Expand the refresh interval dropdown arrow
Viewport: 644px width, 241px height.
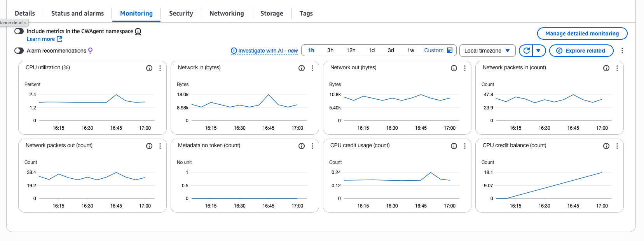click(x=538, y=51)
